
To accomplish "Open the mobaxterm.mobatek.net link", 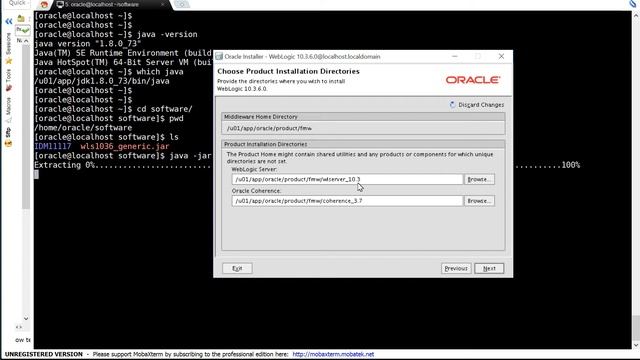I will click(333, 354).
